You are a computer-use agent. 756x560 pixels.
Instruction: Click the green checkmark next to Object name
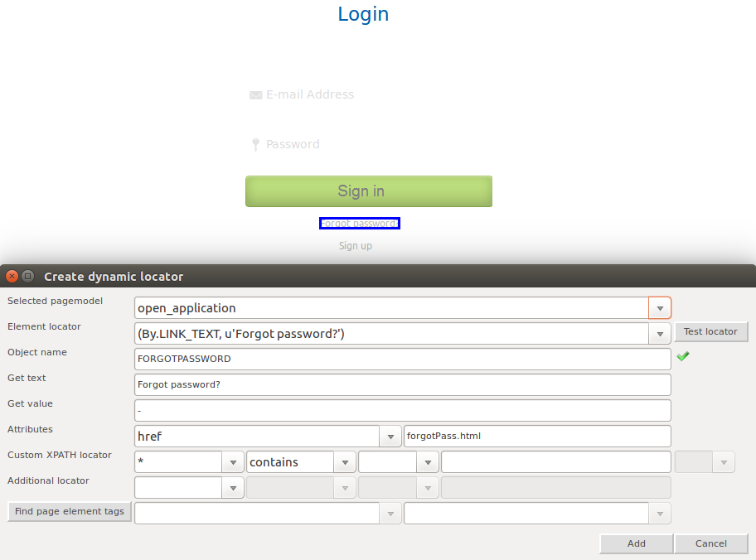683,356
